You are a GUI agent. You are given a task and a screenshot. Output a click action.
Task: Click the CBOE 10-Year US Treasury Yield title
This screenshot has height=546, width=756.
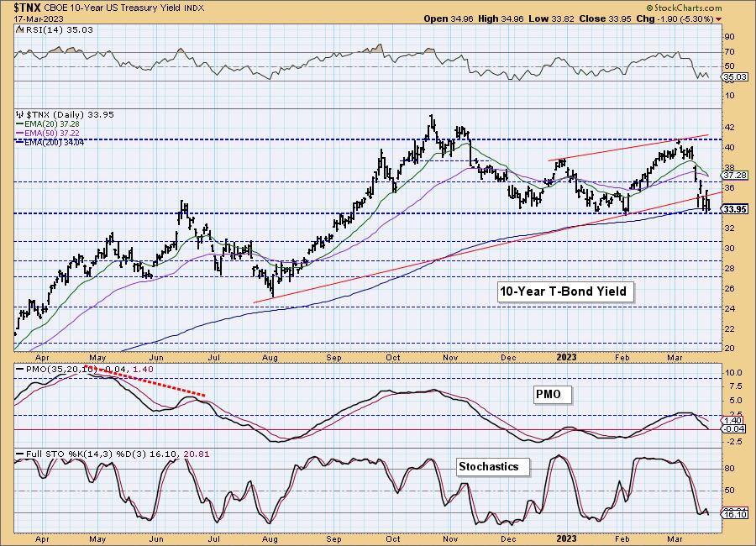point(113,8)
